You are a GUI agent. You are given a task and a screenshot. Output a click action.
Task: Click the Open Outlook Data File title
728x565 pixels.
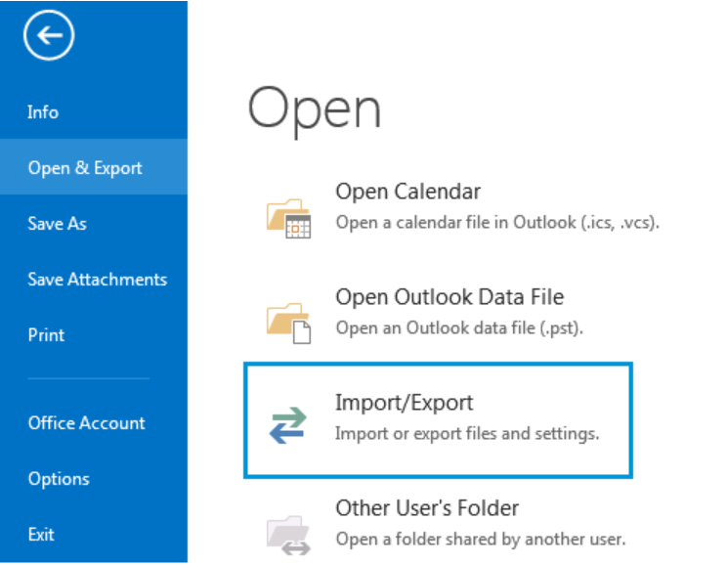pos(450,296)
